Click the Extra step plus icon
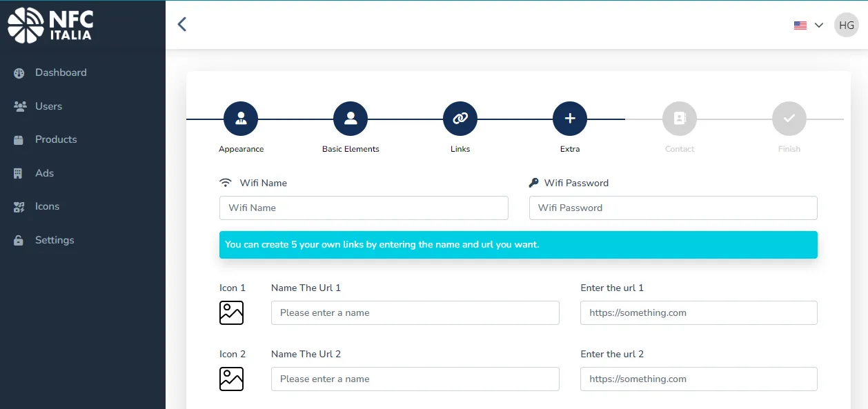868x409 pixels. (570, 119)
